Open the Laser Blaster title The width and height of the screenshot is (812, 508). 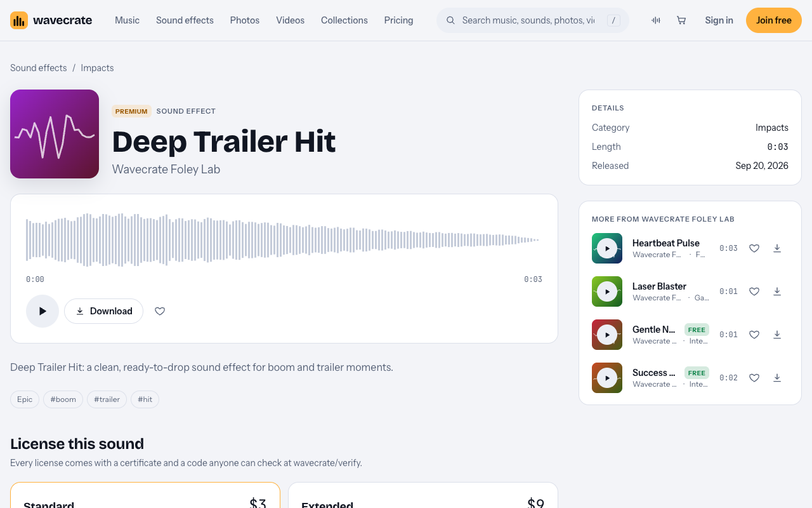(x=659, y=286)
